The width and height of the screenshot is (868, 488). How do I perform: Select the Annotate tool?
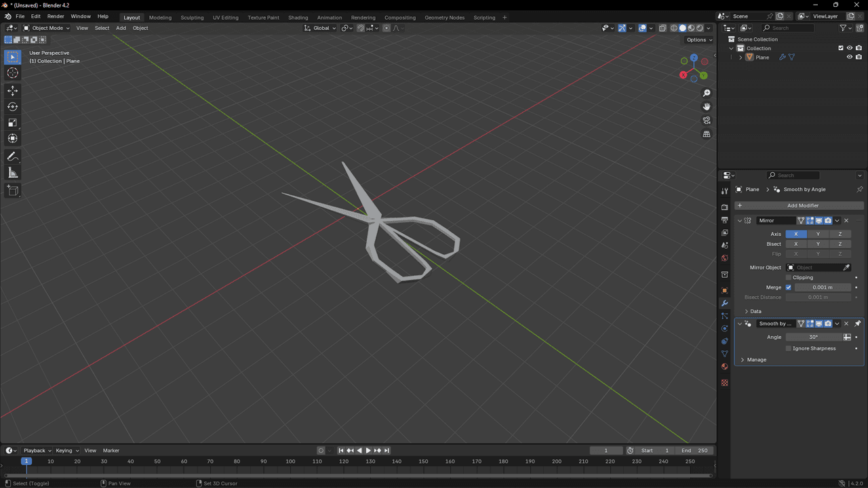(13, 157)
